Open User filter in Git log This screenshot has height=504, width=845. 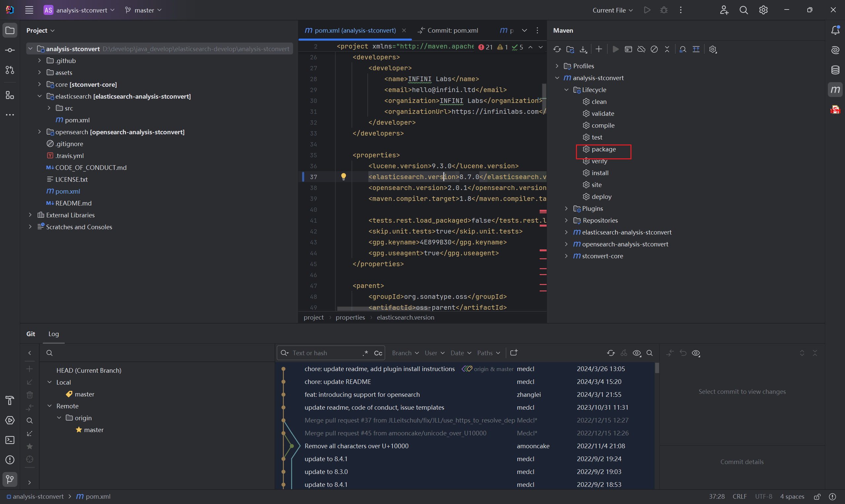(435, 353)
